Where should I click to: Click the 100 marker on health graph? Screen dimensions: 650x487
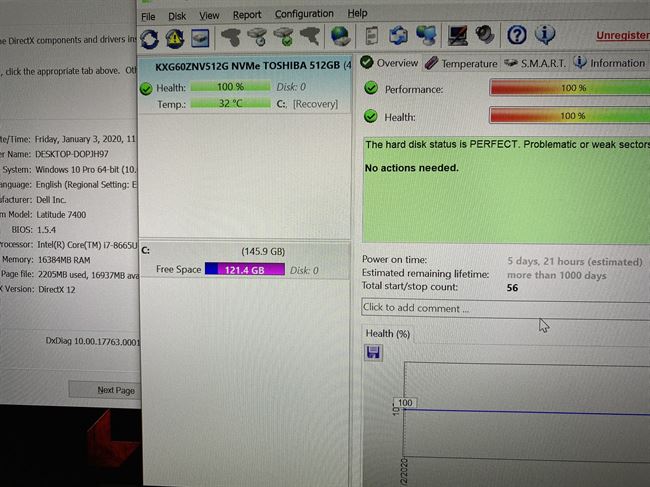click(405, 402)
